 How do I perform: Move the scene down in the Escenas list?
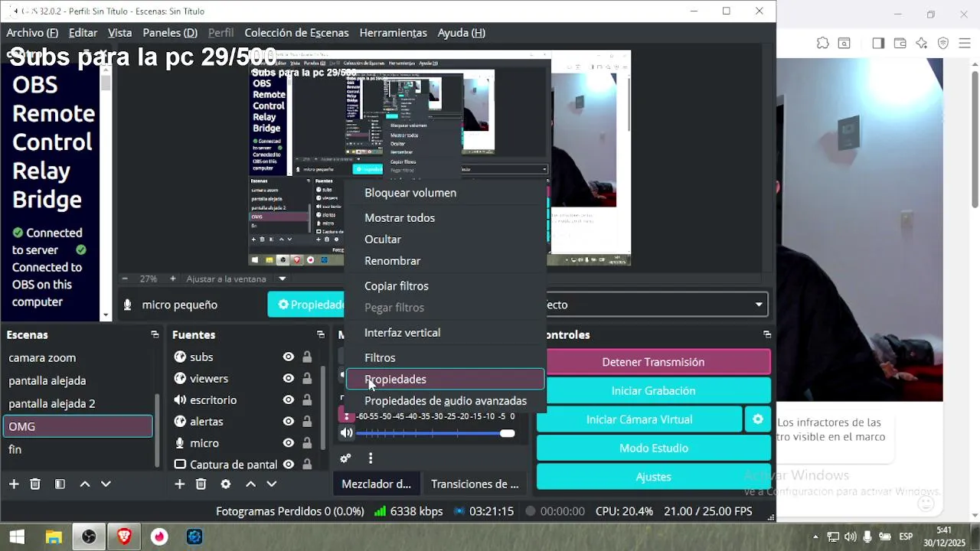tap(106, 484)
